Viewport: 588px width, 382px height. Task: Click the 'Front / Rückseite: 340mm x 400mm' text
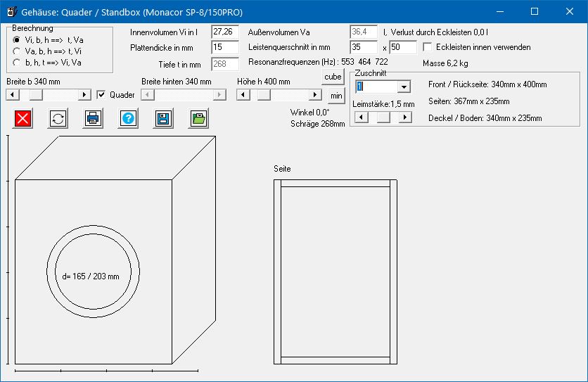pos(487,84)
